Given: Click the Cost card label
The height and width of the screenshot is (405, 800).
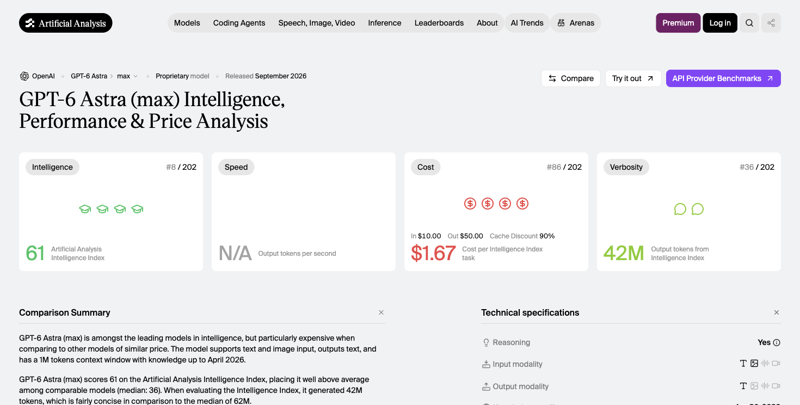Looking at the screenshot, I should pyautogui.click(x=426, y=167).
